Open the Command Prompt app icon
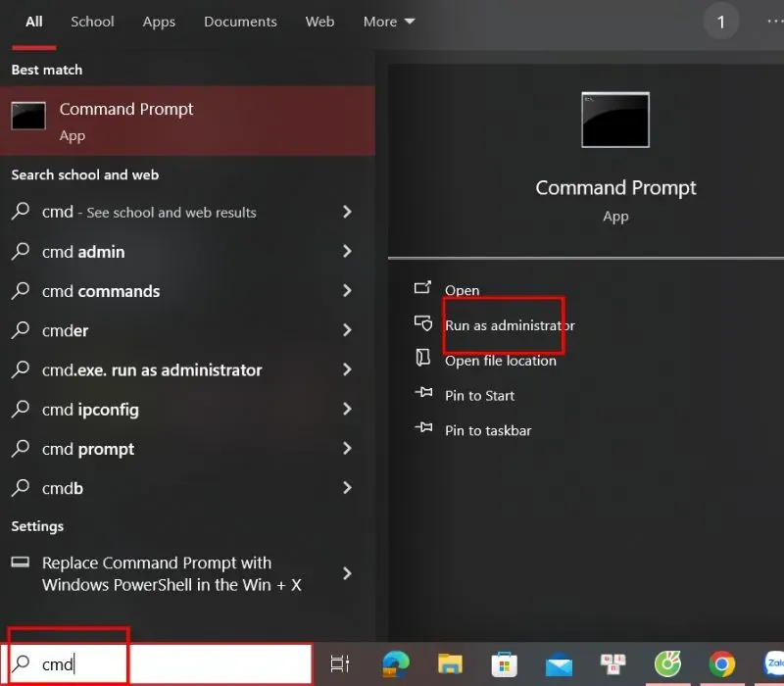Viewport: 784px width, 686px height. (27, 116)
